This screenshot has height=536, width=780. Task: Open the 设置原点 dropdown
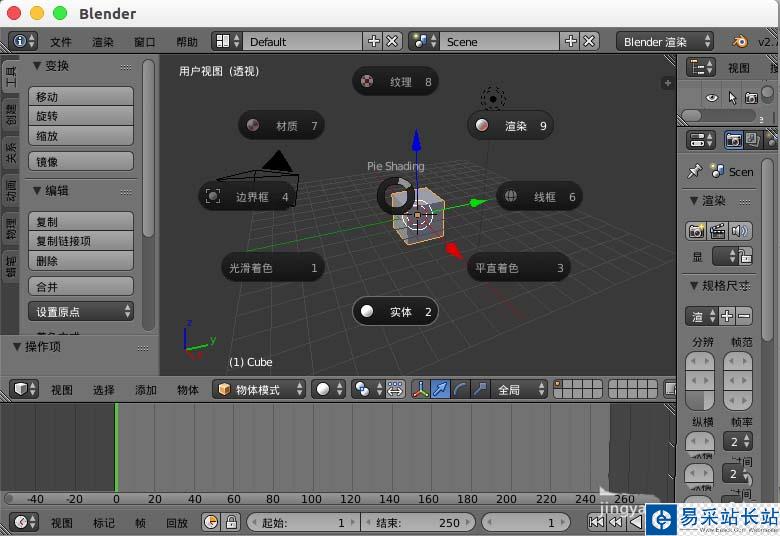click(x=81, y=312)
